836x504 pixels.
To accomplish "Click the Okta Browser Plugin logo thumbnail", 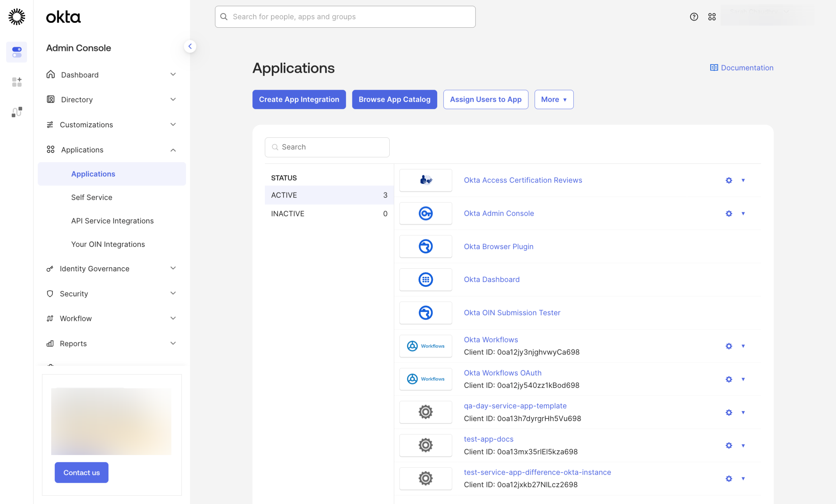I will point(426,246).
